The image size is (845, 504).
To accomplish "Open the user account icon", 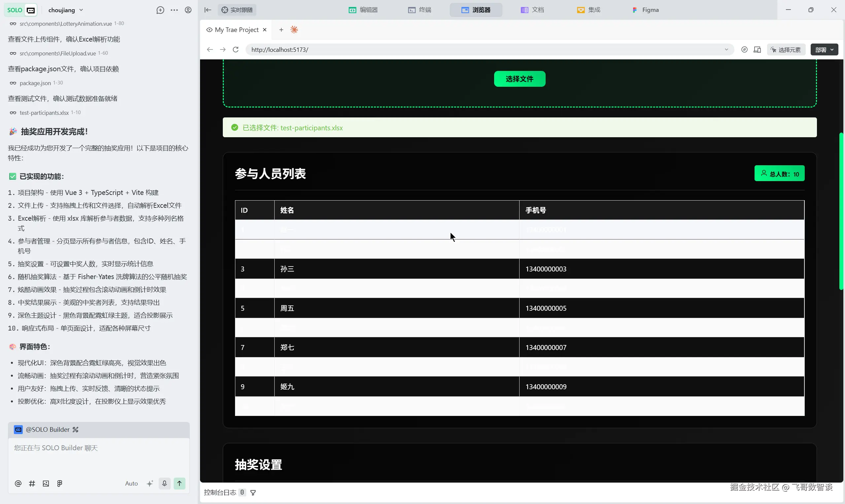I will [188, 10].
